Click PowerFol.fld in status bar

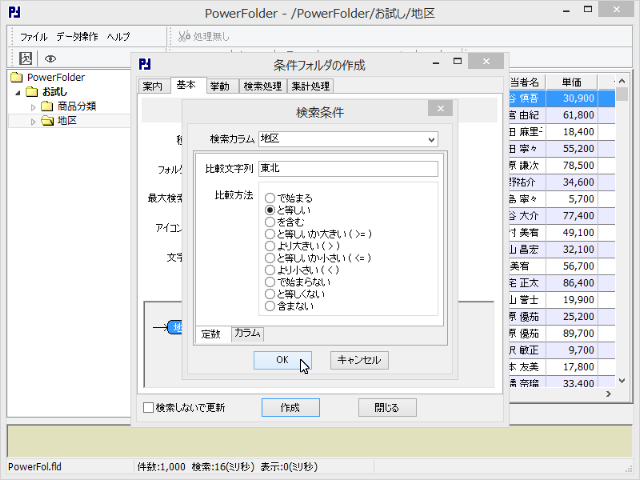point(35,467)
